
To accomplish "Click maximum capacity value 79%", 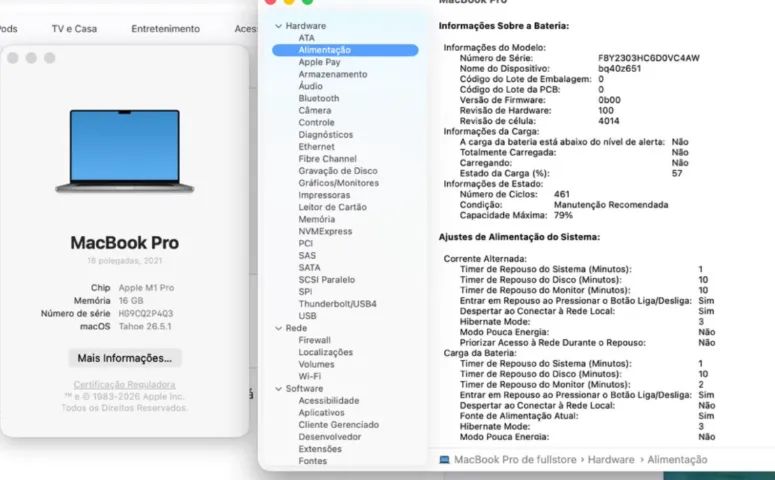I will [x=563, y=216].
